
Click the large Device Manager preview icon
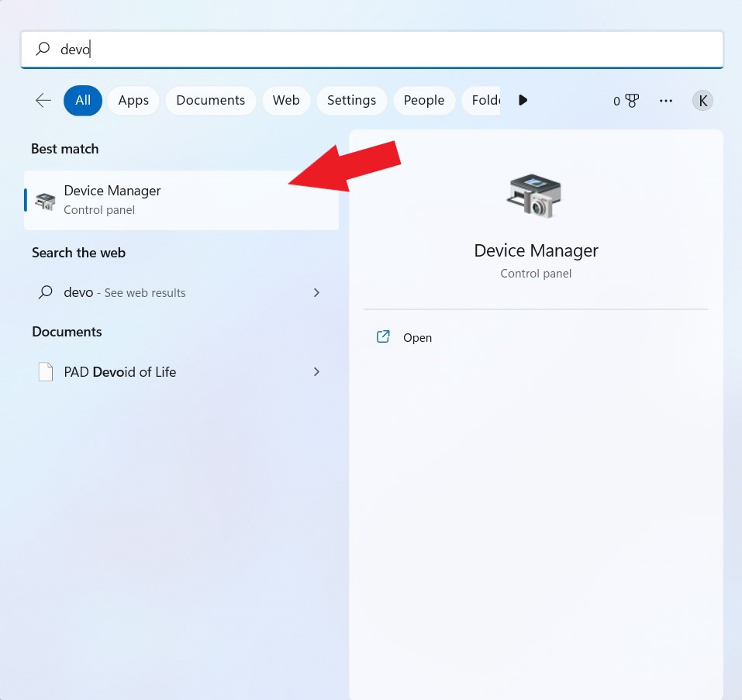coord(534,196)
